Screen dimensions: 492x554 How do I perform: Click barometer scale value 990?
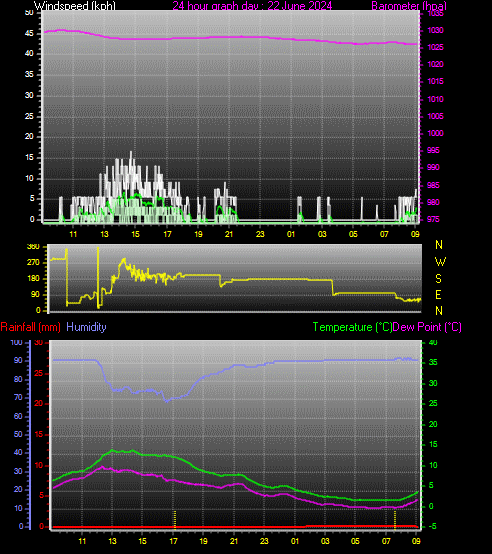click(x=433, y=167)
